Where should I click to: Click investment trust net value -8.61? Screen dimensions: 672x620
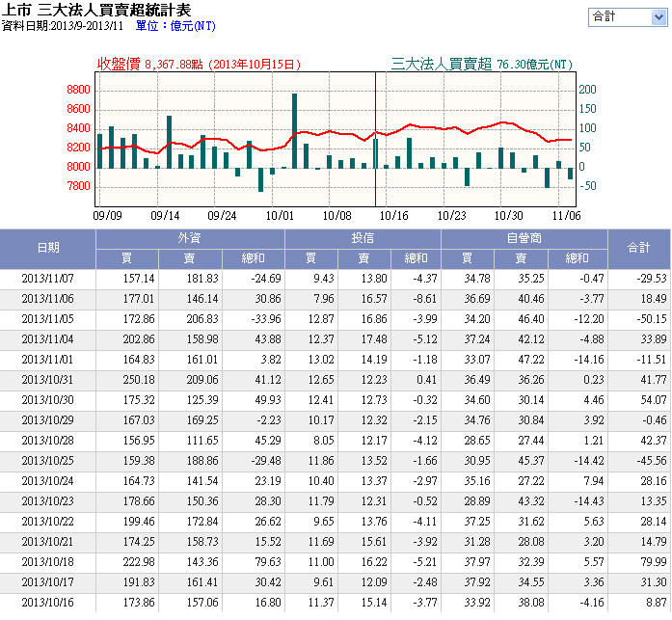click(425, 299)
